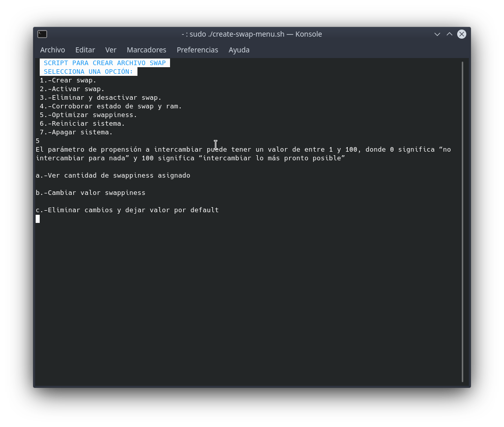Click 'b.-Cambiar valor swappiness' line

90,193
